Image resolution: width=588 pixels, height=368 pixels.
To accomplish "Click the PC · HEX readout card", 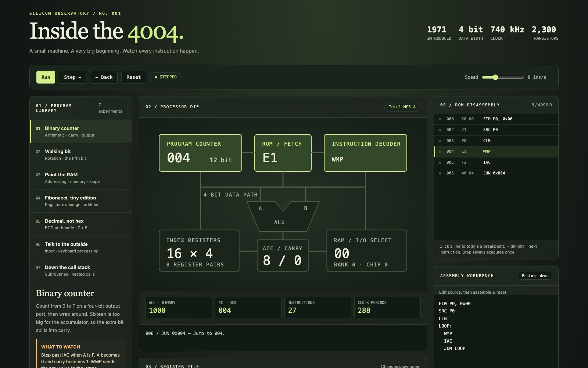I will coord(248,308).
